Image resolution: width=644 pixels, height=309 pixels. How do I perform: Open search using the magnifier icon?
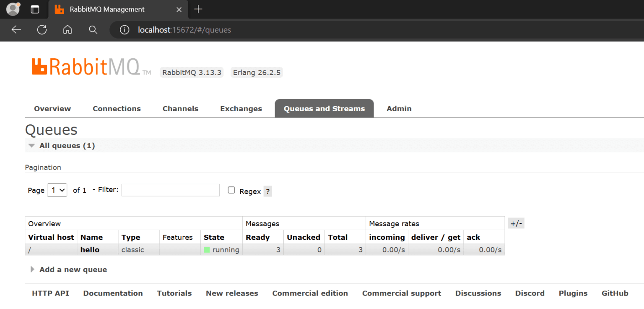tap(93, 30)
